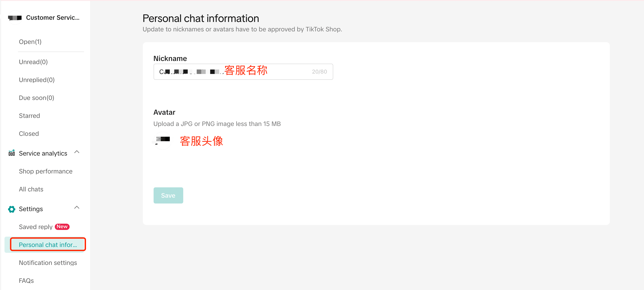Open All chats under Service analytics

click(x=31, y=189)
